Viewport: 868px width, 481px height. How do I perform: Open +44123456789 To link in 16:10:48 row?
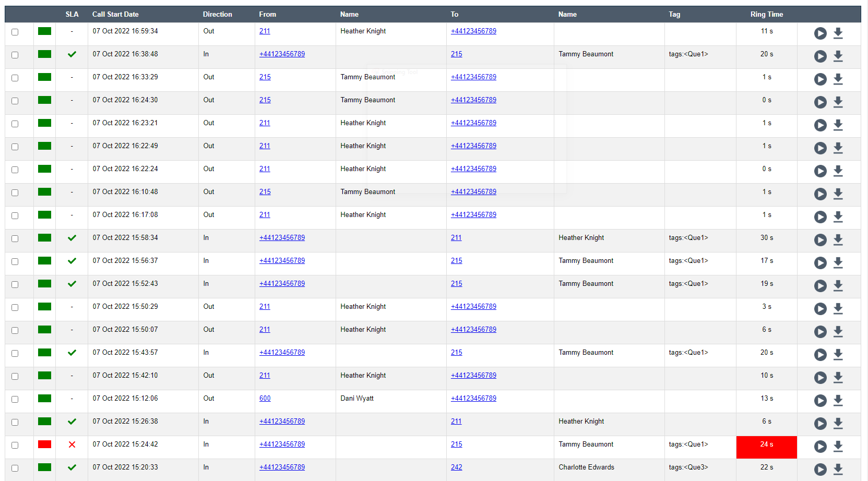(x=473, y=191)
